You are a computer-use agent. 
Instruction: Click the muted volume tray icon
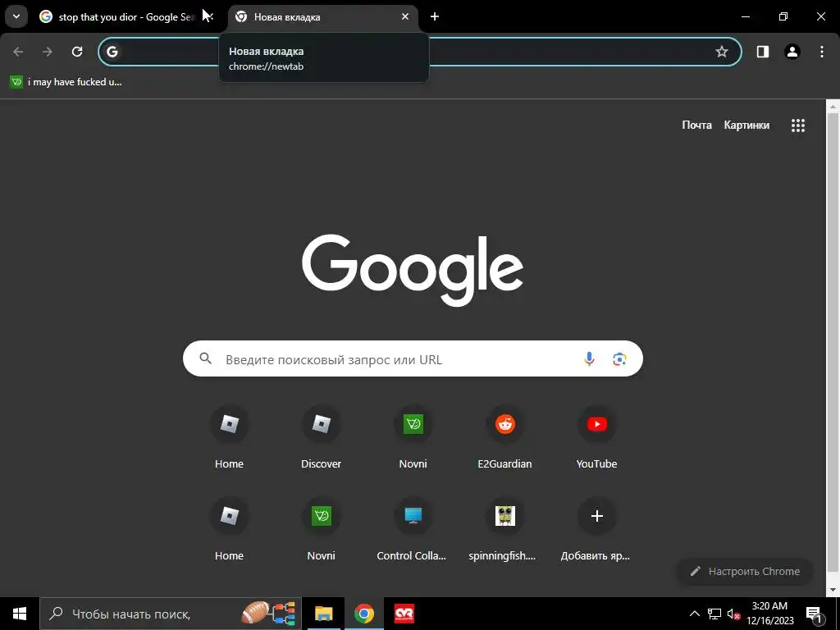click(x=734, y=614)
